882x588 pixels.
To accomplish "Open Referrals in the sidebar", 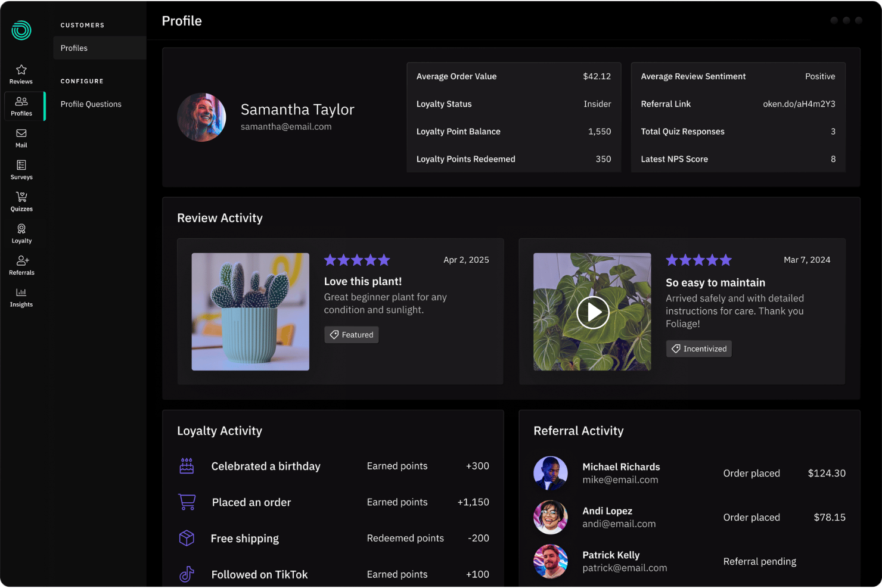I will pyautogui.click(x=21, y=266).
